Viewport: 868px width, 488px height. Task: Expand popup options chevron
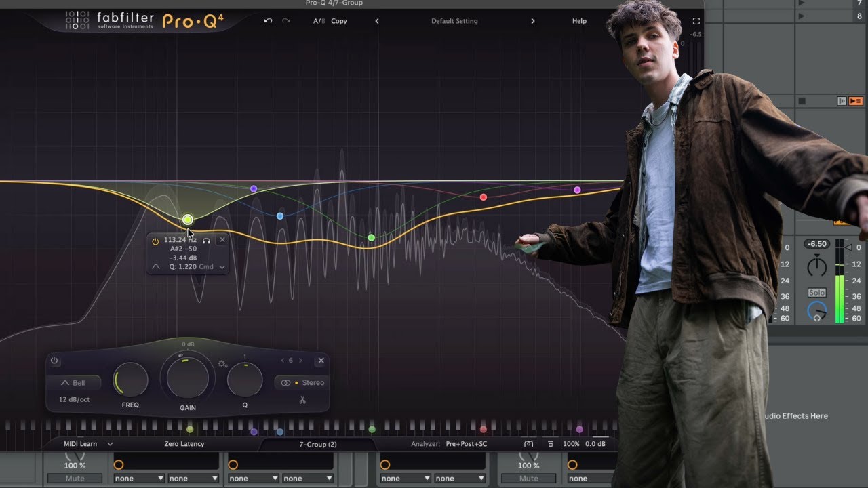222,267
